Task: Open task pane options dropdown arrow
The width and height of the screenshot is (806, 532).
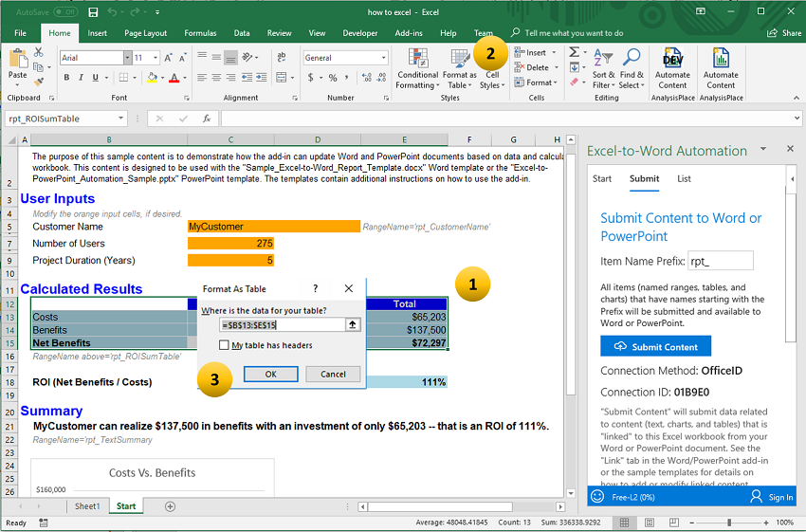Action: [x=763, y=149]
